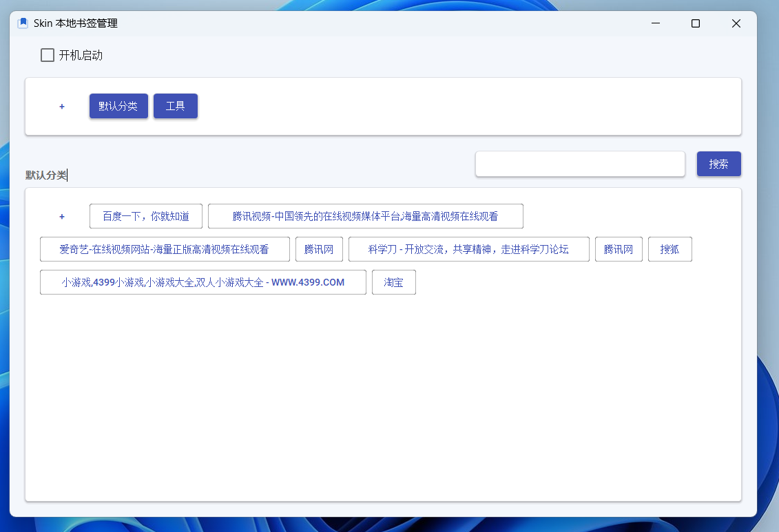Viewport: 779px width, 532px height.
Task: Enable the 开机启动 startup checkbox
Action: [x=47, y=54]
